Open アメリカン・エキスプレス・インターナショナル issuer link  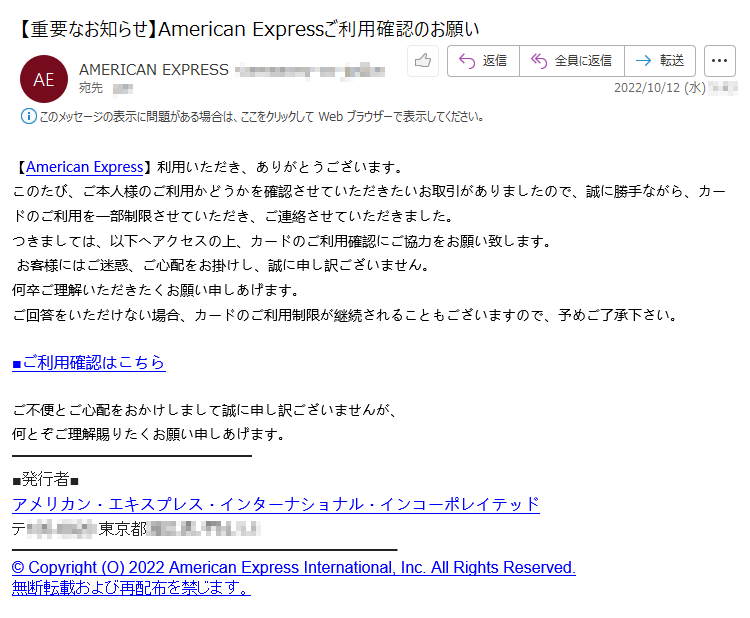[276, 504]
